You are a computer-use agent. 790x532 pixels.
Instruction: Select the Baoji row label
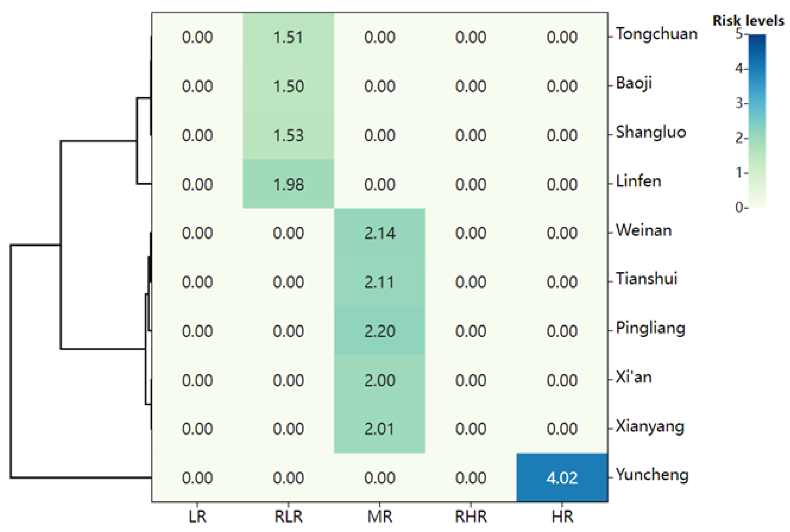tap(634, 83)
